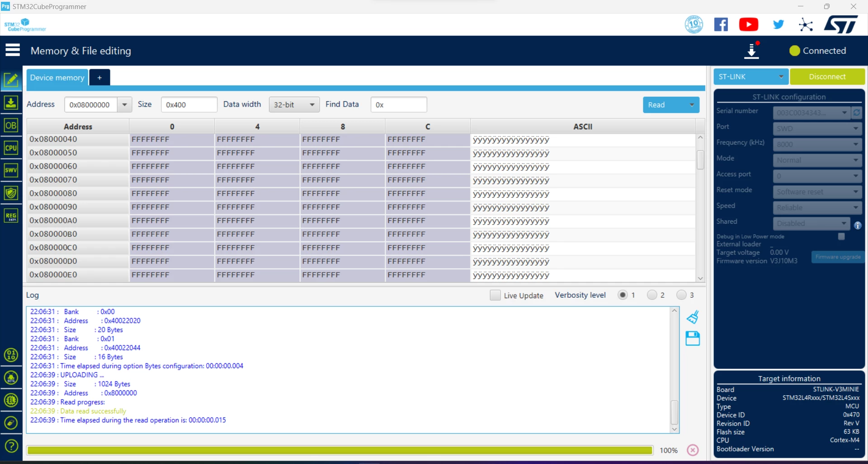Clear the log with the broom icon
Viewport: 868px width, 464px height.
693,317
